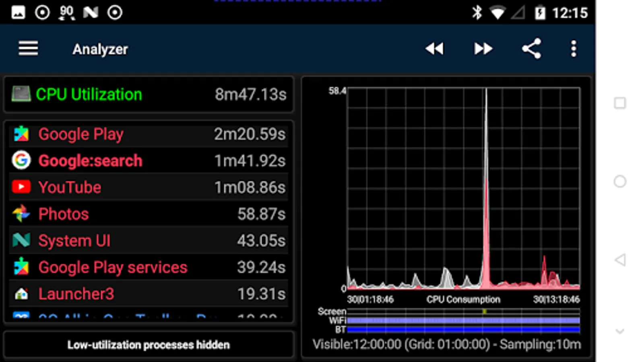
Task: Tap the Google search G icon
Action: point(21,160)
